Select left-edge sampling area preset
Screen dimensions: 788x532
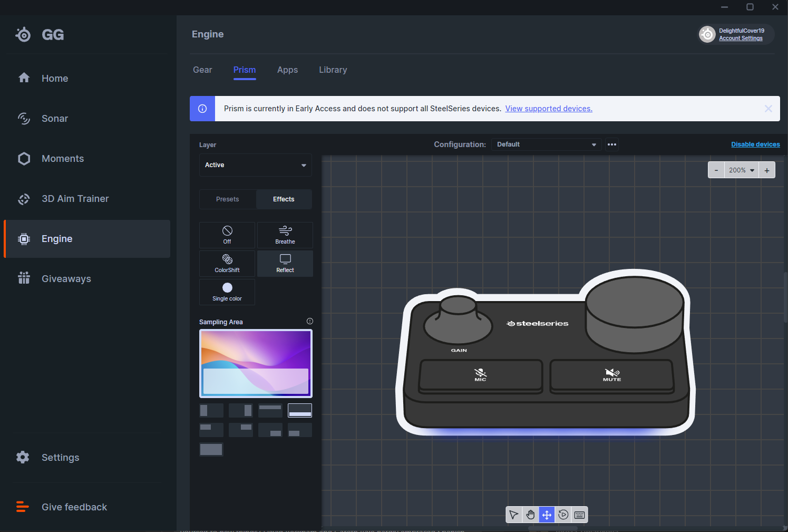click(x=211, y=411)
